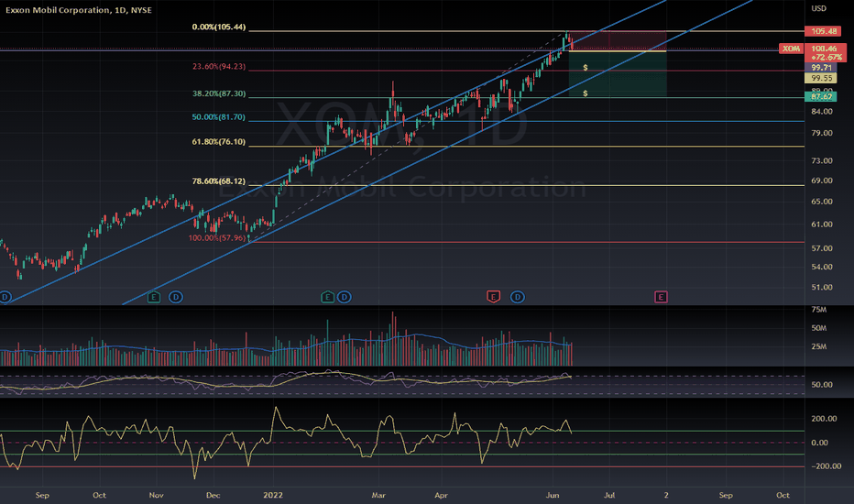Click the Nov label on time axis
Viewport: 854px width, 504px height.
157,495
